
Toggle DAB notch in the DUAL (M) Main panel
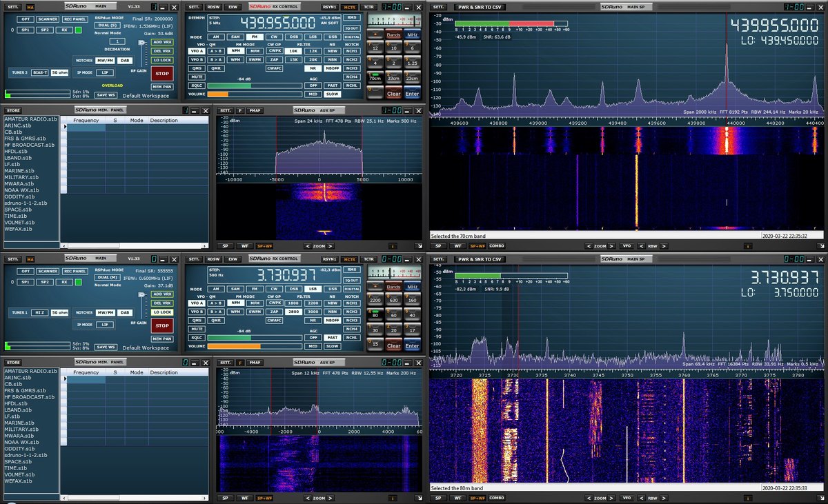click(124, 312)
